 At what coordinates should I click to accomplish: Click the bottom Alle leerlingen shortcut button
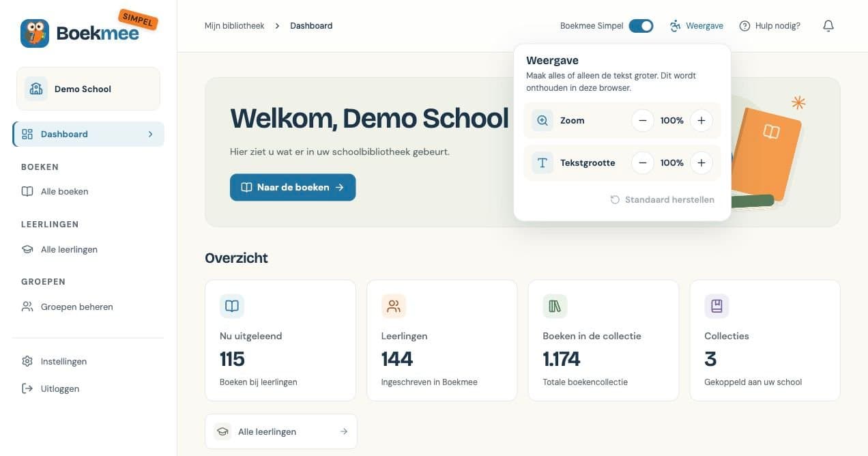(x=281, y=431)
